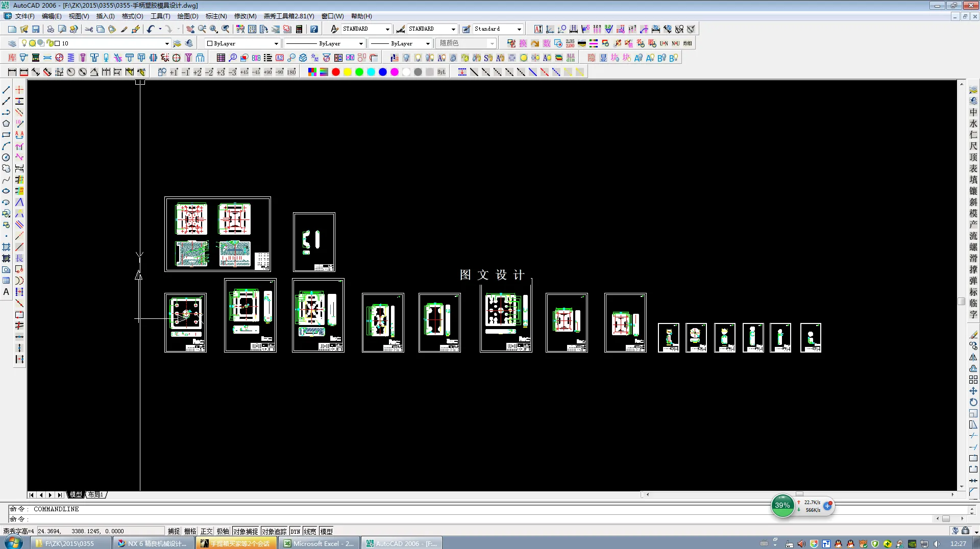Open NX 6 window from the taskbar
The width and height of the screenshot is (980, 549).
point(154,543)
